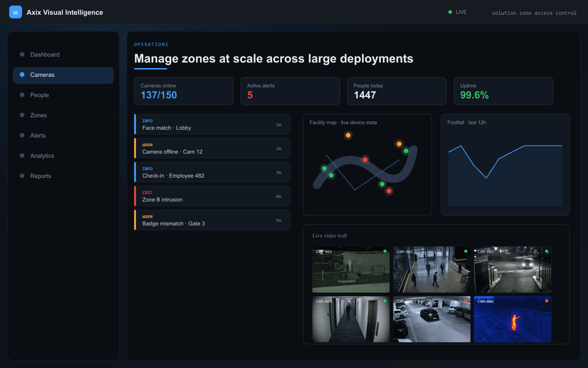Click the red active alerts count 5
This screenshot has height=368, width=588.
point(250,95)
